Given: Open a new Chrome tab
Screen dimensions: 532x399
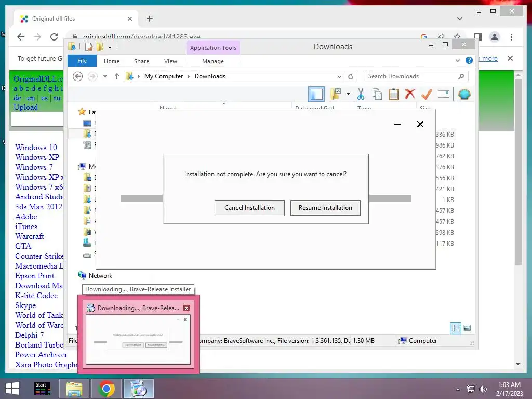Looking at the screenshot, I should point(150,19).
